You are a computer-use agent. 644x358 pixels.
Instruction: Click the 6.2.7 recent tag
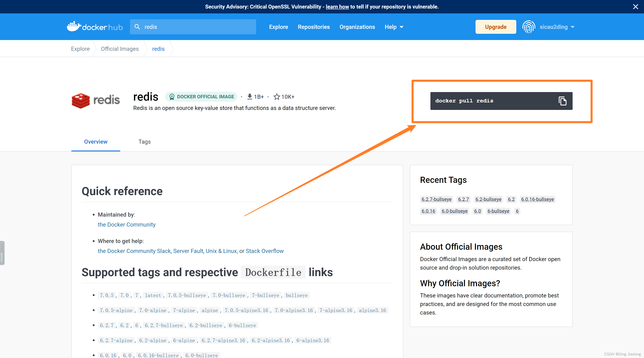click(463, 199)
